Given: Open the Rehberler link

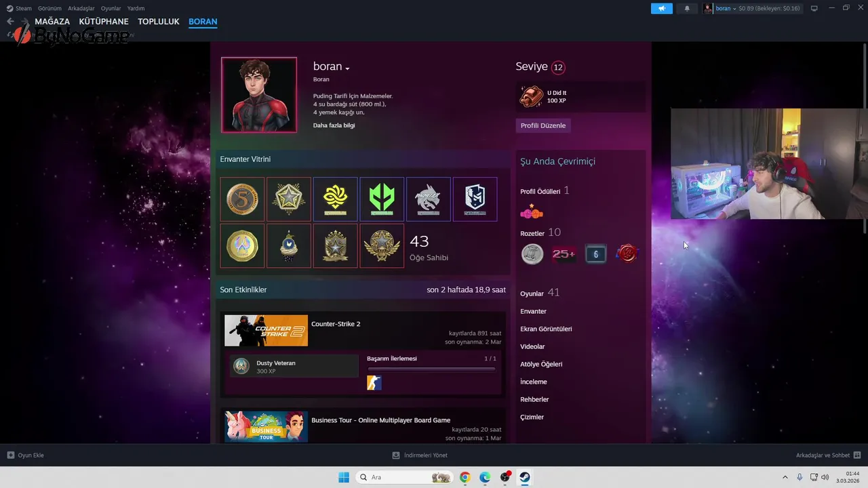Looking at the screenshot, I should pyautogui.click(x=534, y=399).
